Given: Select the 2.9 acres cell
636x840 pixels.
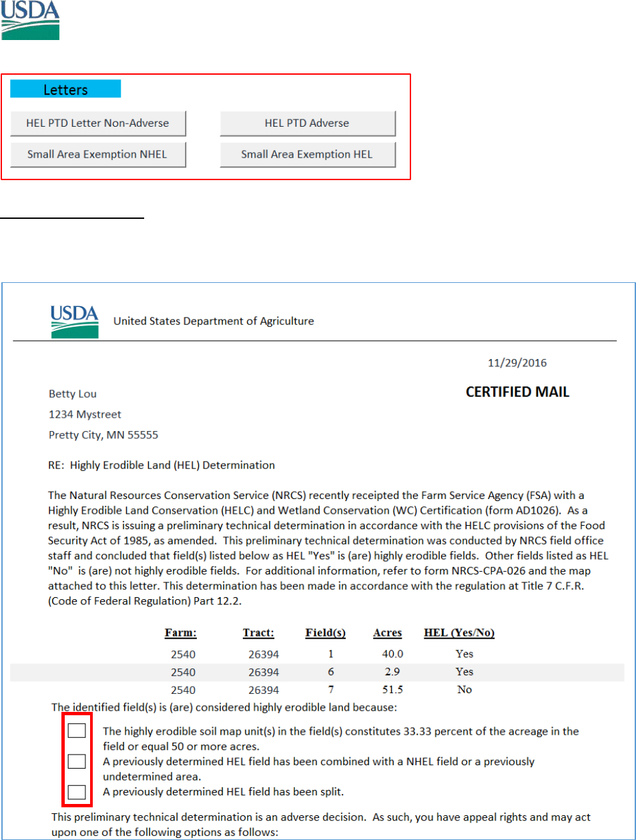Looking at the screenshot, I should (392, 672).
